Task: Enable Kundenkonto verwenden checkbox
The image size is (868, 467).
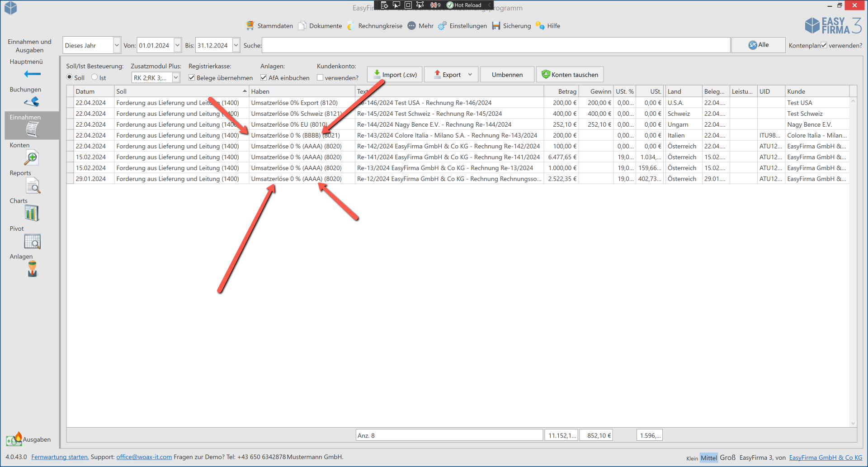Action: pos(320,77)
